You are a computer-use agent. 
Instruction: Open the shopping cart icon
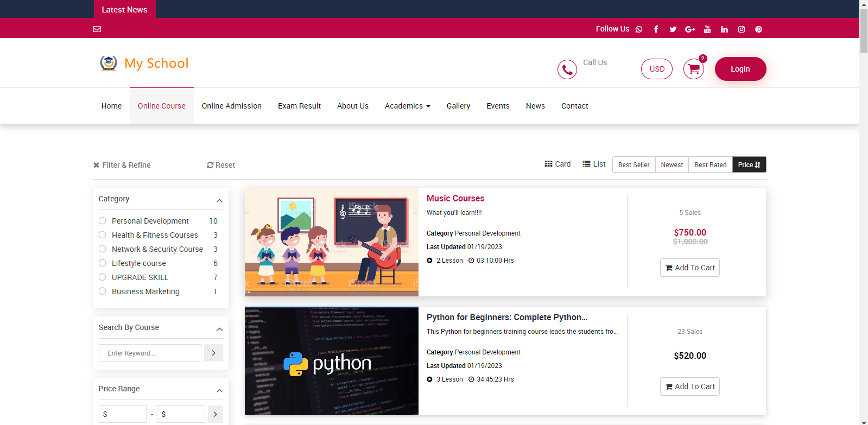[693, 69]
